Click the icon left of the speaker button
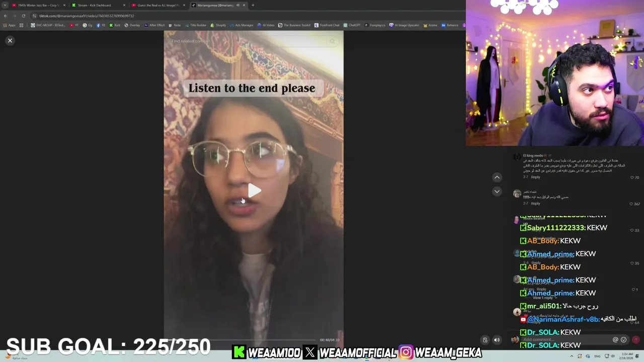Screen dimensions: 644x362 [485, 340]
